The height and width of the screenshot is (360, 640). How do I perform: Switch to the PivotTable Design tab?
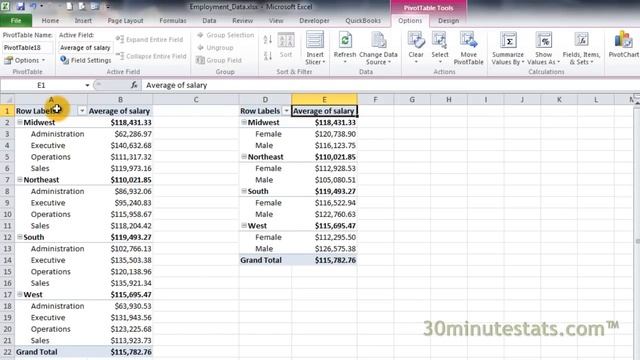coord(448,20)
